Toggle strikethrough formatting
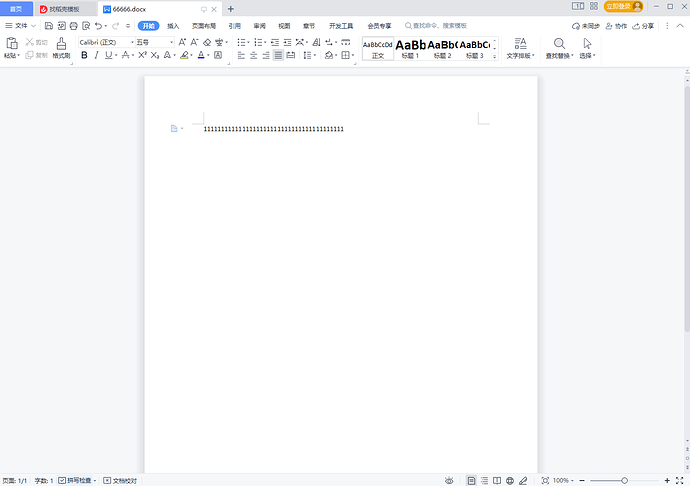The height and width of the screenshot is (486, 690). [125, 55]
